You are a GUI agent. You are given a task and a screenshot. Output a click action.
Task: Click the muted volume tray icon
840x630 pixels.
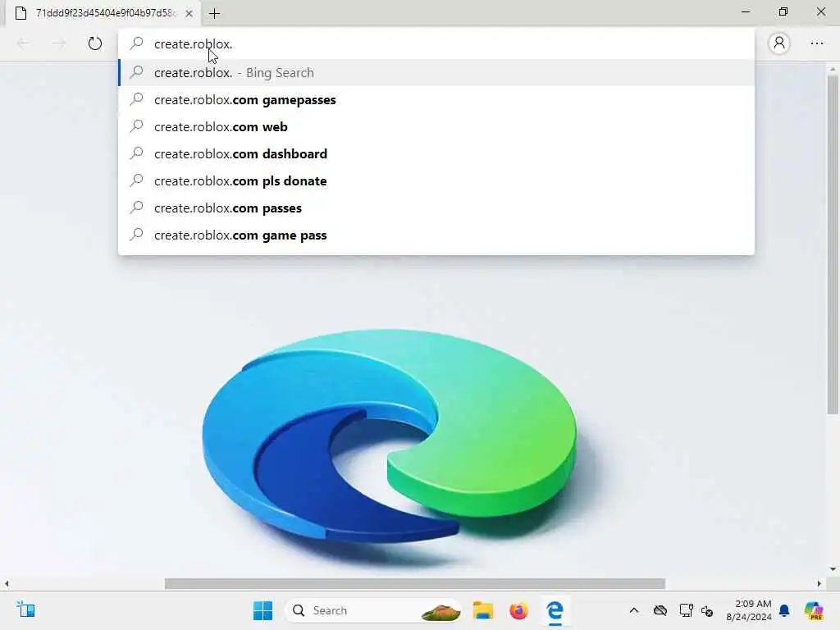coord(707,610)
